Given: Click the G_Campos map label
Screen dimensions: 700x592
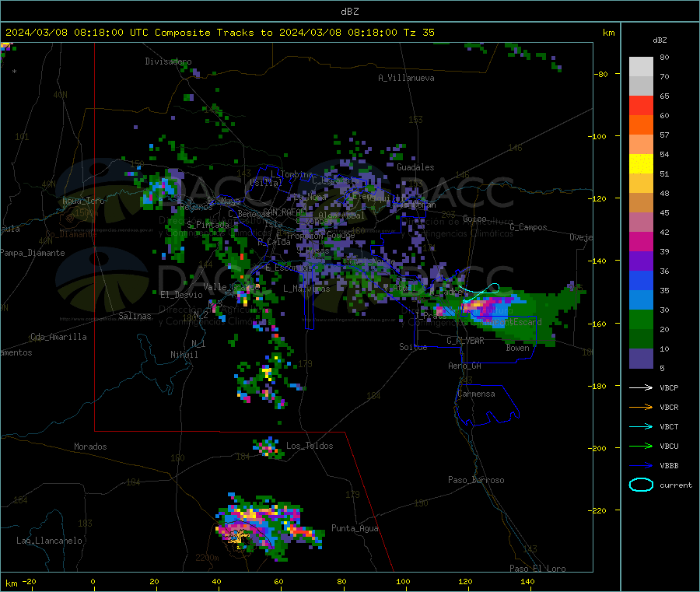Looking at the screenshot, I should pos(529,227).
